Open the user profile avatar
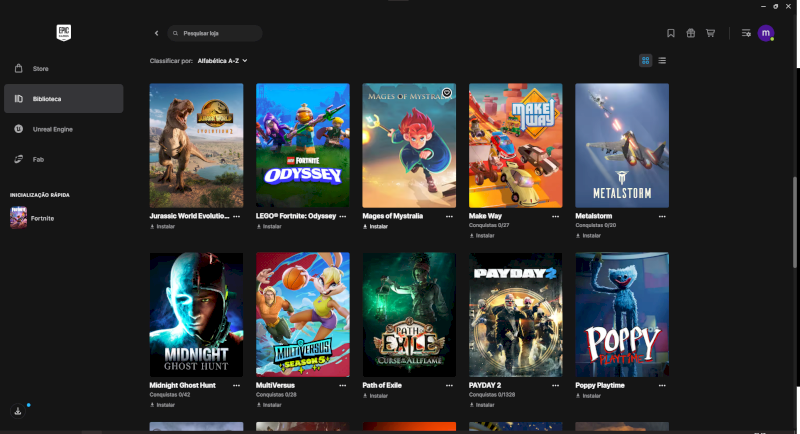Image resolution: width=800 pixels, height=434 pixels. tap(766, 33)
